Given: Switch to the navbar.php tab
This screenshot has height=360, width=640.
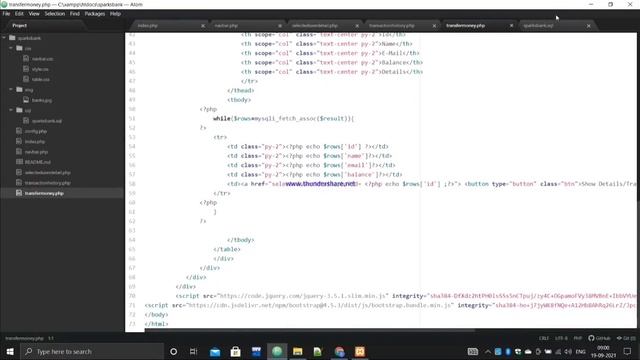Looking at the screenshot, I should pos(226,26).
